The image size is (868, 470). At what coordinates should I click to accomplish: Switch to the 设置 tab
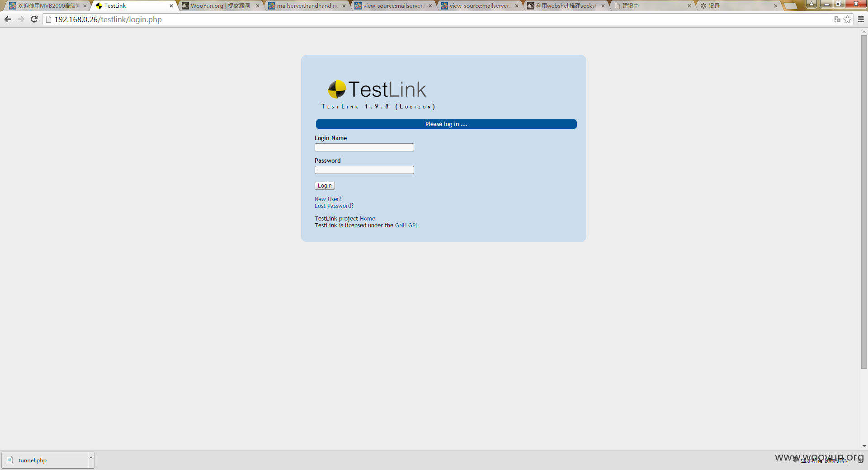pyautogui.click(x=738, y=6)
